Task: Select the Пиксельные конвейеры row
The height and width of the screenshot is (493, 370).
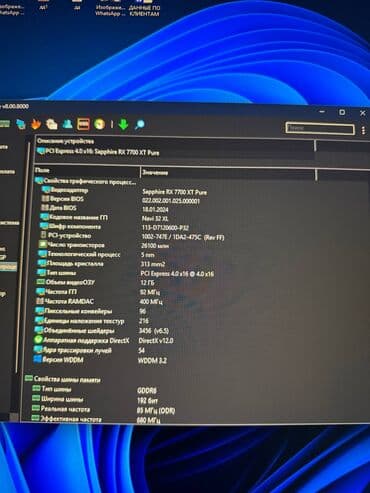Action: pyautogui.click(x=92, y=311)
